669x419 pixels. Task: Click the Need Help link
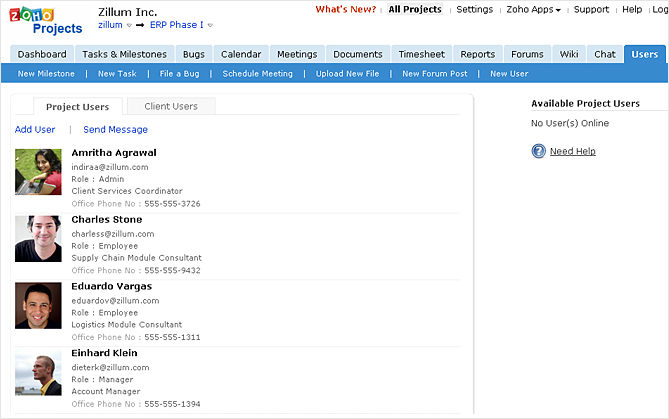(x=573, y=151)
